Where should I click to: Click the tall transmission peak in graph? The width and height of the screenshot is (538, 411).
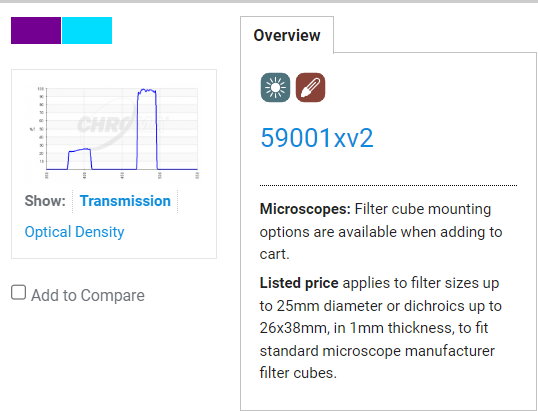tap(147, 129)
